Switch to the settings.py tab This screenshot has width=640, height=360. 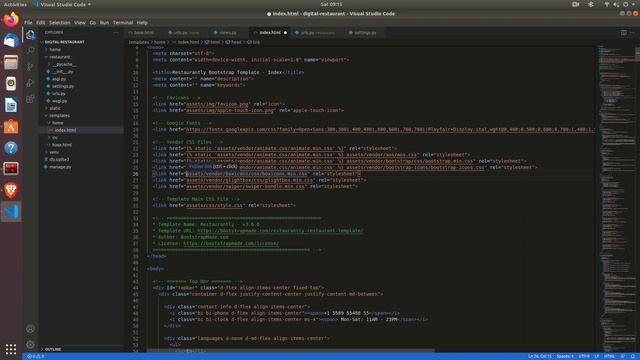(x=365, y=33)
